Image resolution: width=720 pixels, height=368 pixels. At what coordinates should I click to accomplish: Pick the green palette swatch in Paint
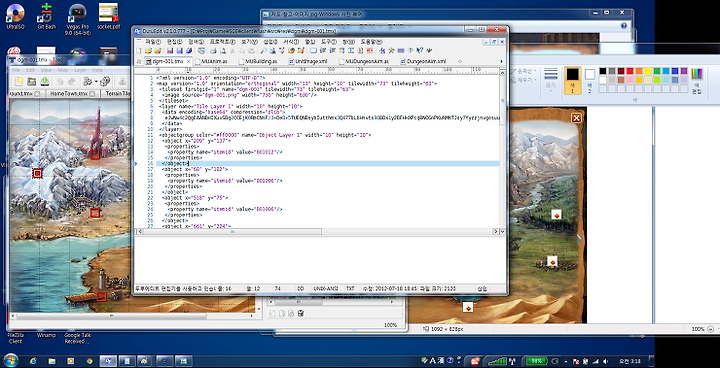(x=657, y=71)
